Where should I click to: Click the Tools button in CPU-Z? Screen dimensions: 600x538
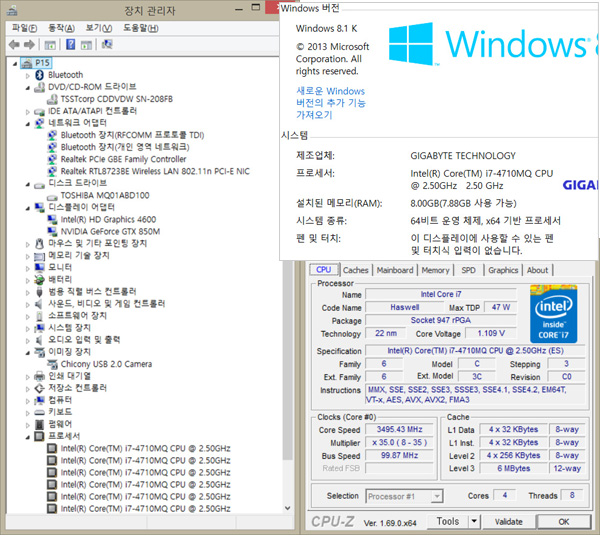448,522
